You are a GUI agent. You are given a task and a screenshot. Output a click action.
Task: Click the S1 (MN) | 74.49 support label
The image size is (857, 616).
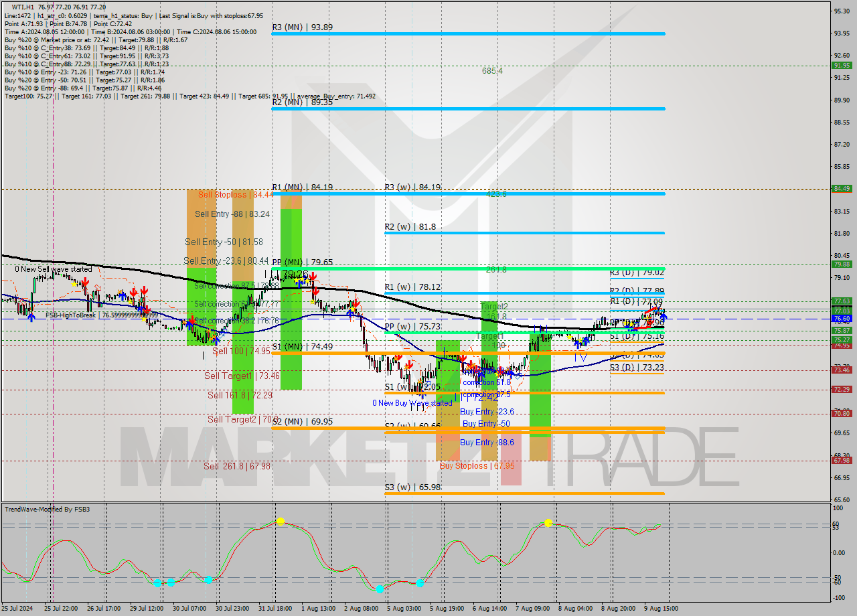[303, 347]
